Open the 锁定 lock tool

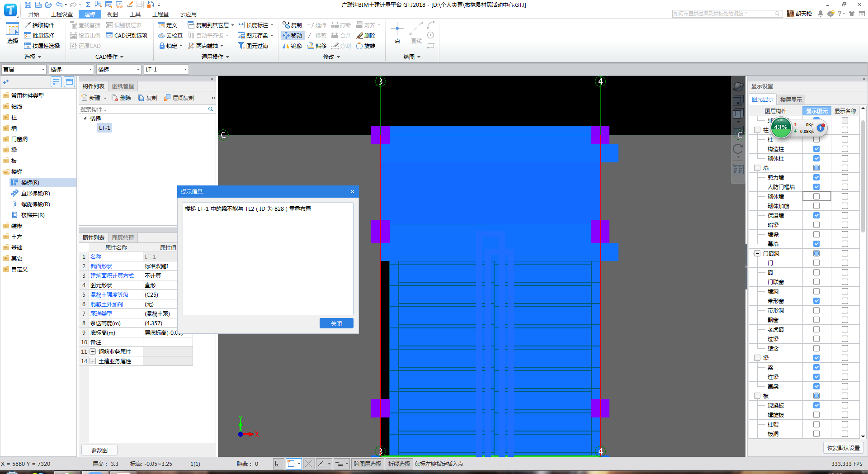(170, 46)
